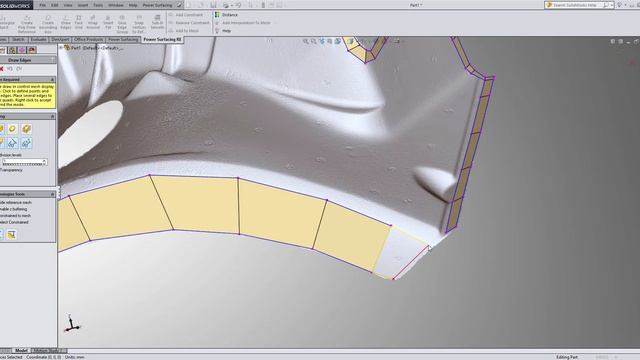Click Add Interpolation To Mesh

[242, 23]
